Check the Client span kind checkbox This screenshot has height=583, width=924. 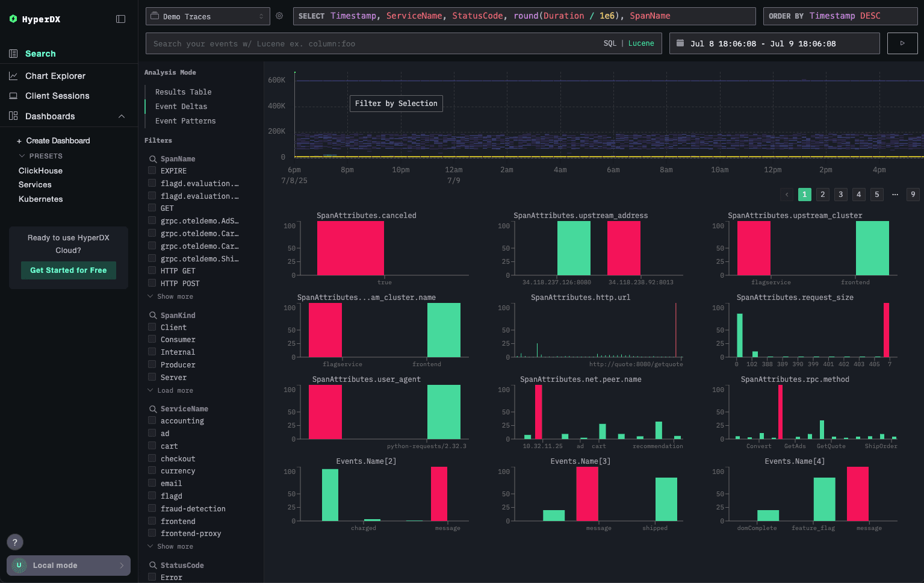[x=152, y=327]
